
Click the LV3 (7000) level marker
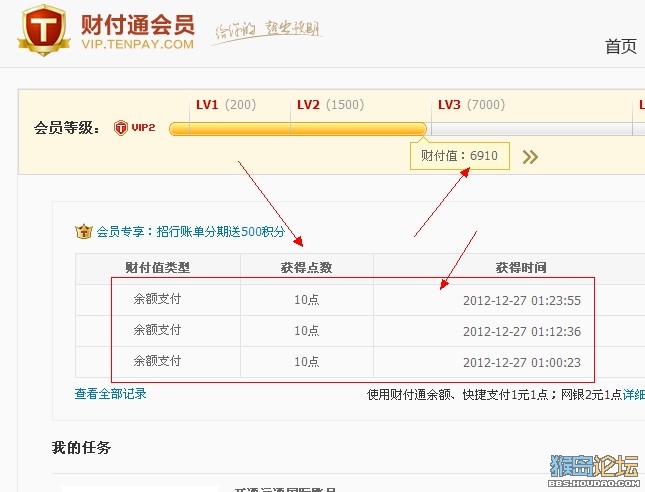tap(471, 104)
